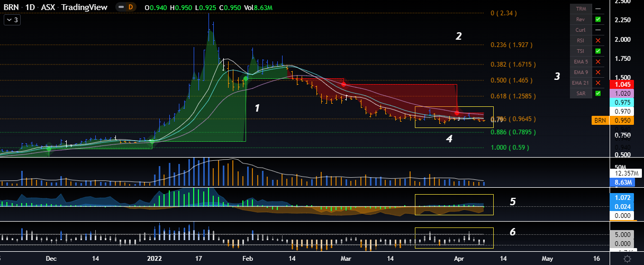644x265 pixels.
Task: Click the EMA 21 red cross status icon
Action: (x=598, y=83)
